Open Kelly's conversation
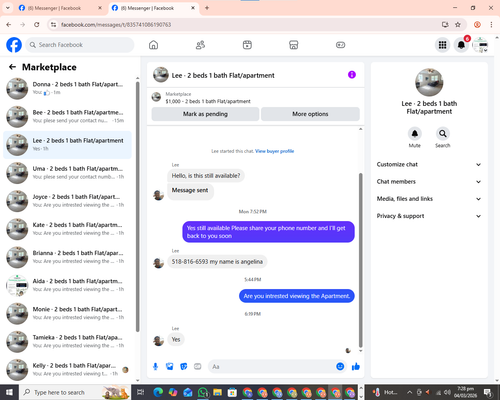The image size is (500, 400). [67, 370]
